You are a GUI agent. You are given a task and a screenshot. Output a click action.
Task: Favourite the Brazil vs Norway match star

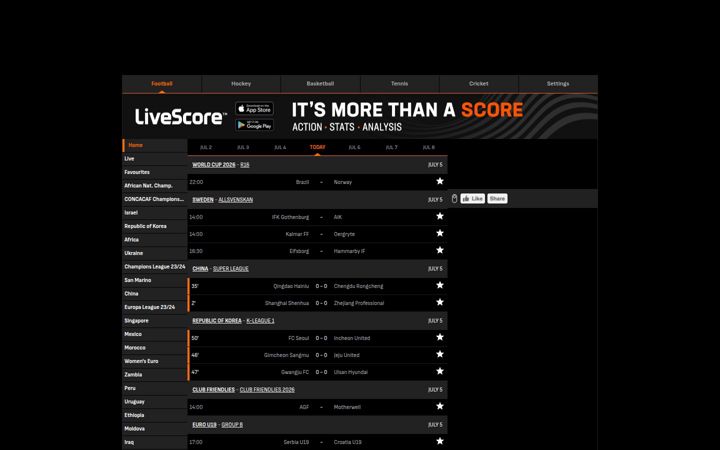(x=440, y=181)
